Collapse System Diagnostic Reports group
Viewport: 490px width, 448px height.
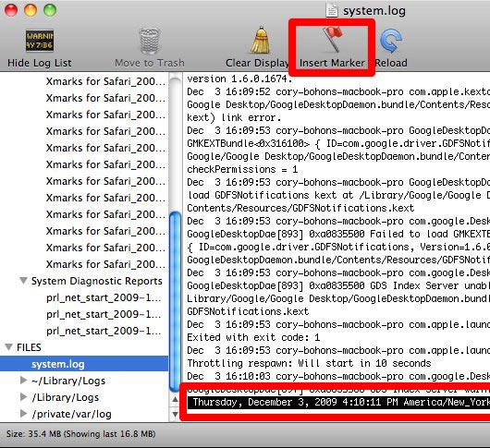(23, 281)
